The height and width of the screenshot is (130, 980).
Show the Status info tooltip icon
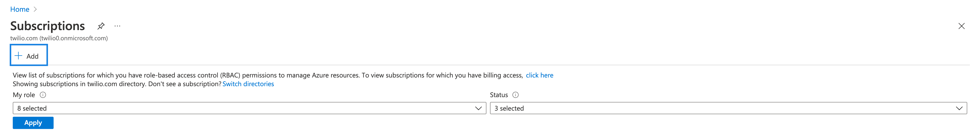[516, 95]
